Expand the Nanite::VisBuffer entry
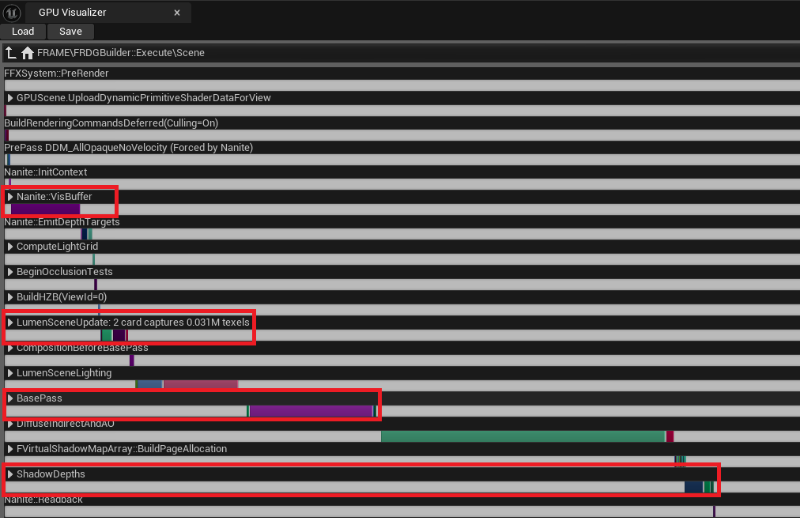Image resolution: width=800 pixels, height=518 pixels. [10, 197]
